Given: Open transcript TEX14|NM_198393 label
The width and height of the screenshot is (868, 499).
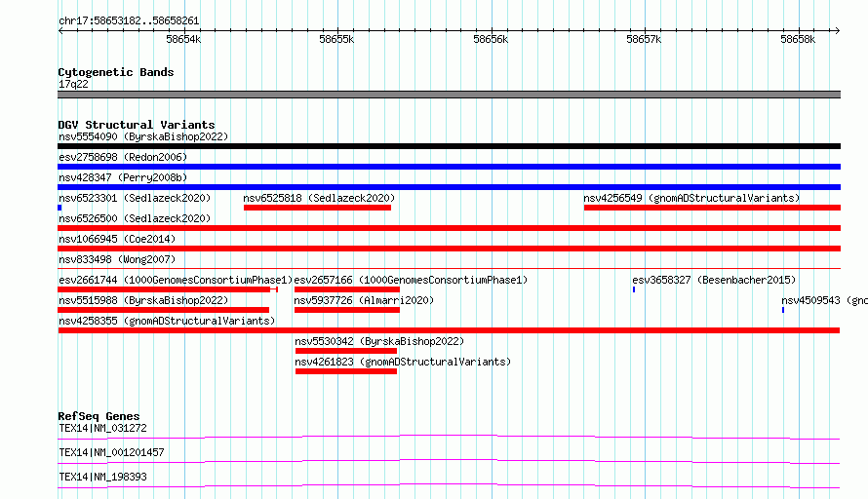Looking at the screenshot, I should [103, 477].
